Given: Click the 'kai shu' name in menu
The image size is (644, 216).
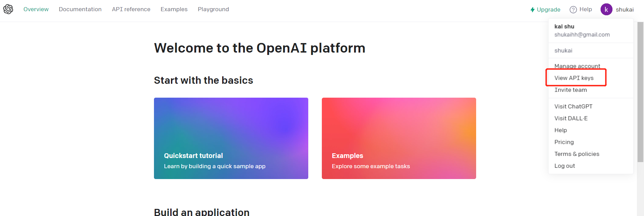Looking at the screenshot, I should [564, 26].
